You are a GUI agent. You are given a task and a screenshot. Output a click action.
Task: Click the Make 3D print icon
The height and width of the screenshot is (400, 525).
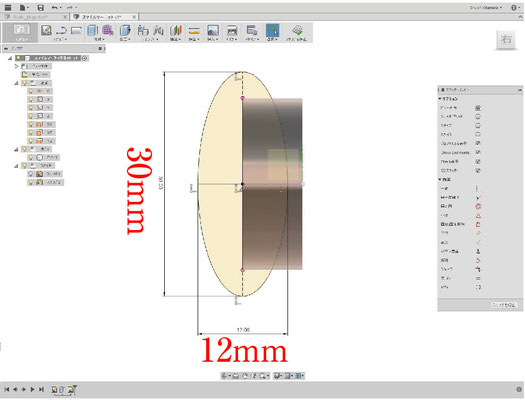click(x=232, y=30)
